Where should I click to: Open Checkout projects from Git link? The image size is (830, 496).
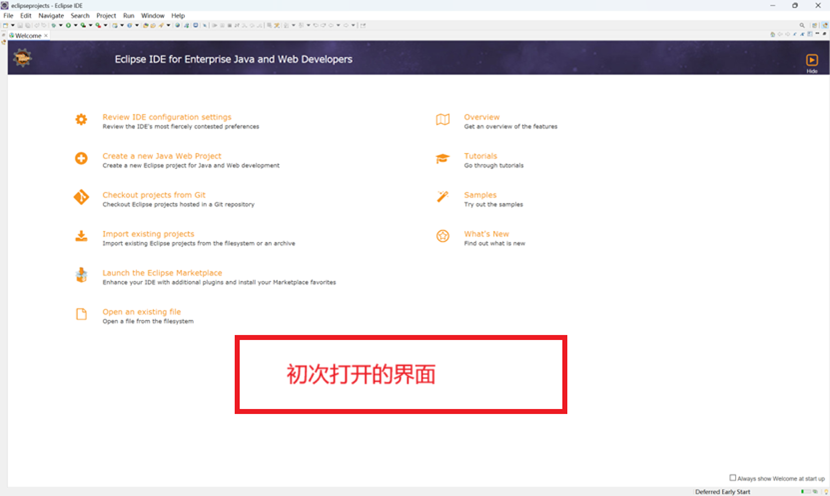click(x=154, y=195)
